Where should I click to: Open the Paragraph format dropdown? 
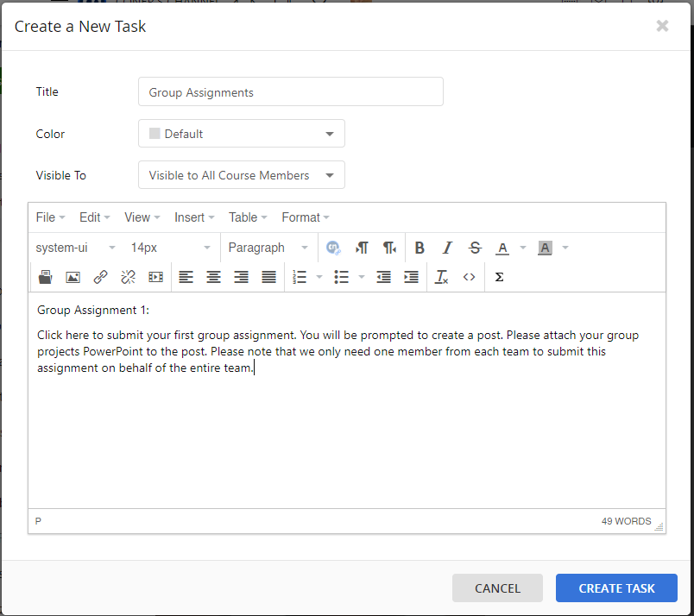[268, 248]
